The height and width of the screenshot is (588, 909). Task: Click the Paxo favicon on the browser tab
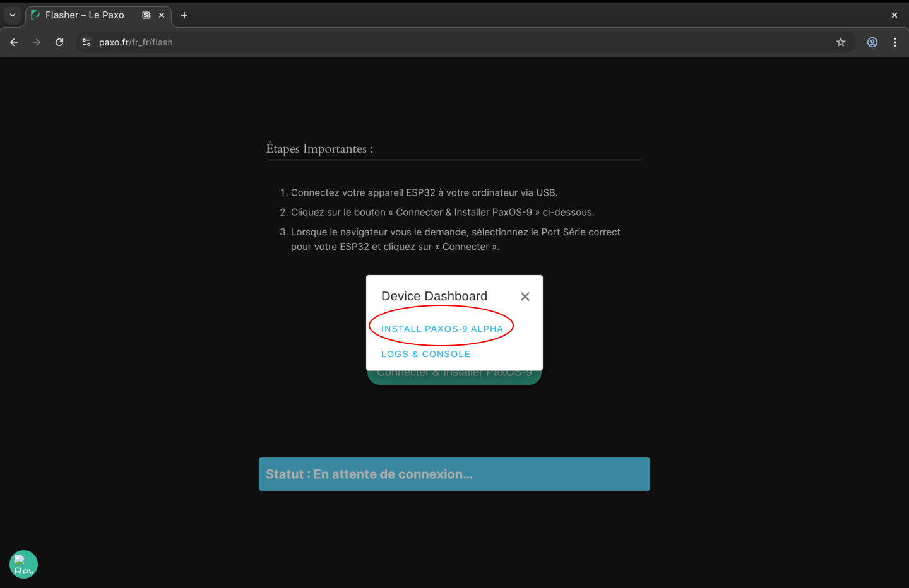35,15
